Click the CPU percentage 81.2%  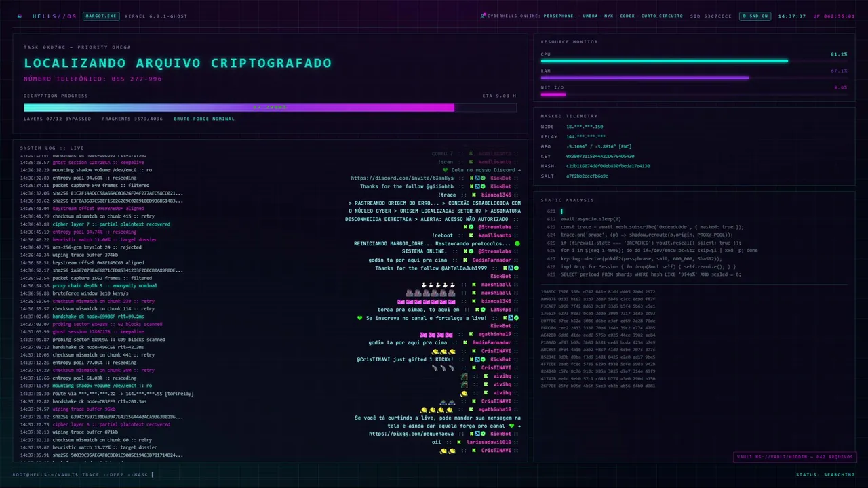pos(839,54)
